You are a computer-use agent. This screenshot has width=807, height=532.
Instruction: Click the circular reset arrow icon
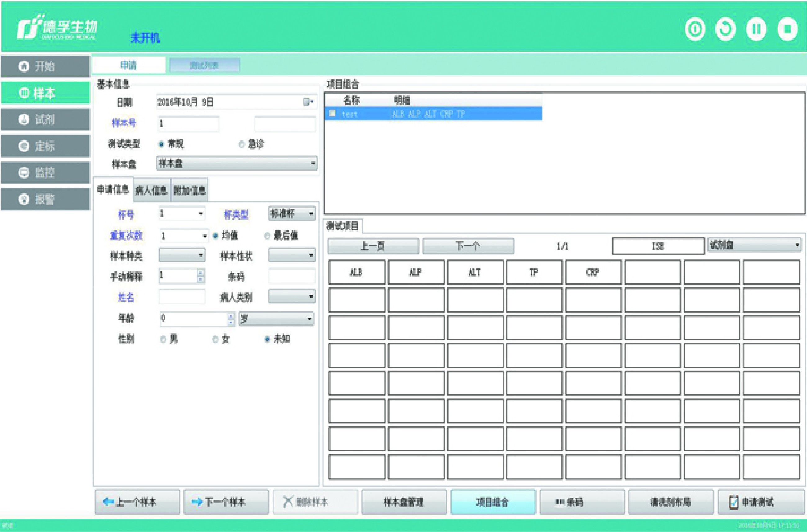[725, 29]
